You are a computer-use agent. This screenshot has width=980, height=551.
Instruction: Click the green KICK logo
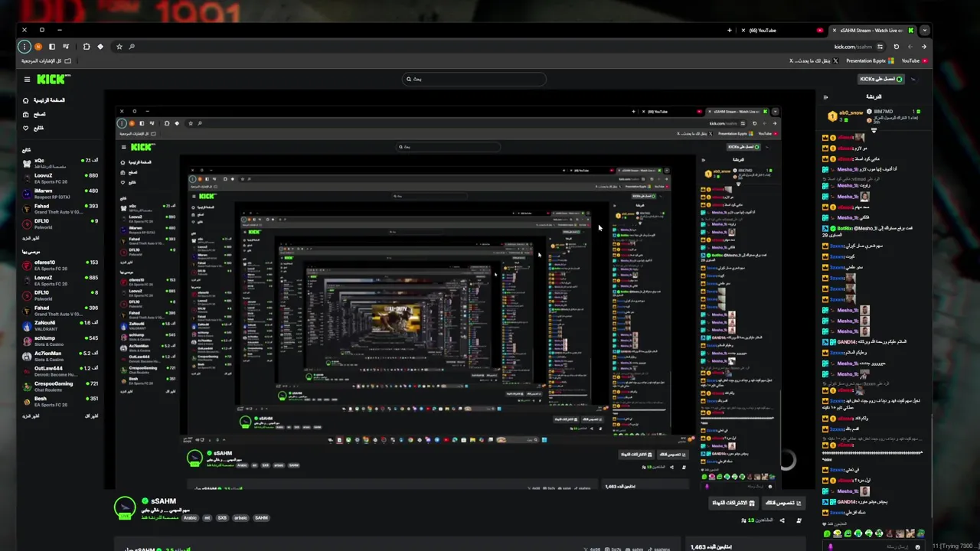[54, 79]
